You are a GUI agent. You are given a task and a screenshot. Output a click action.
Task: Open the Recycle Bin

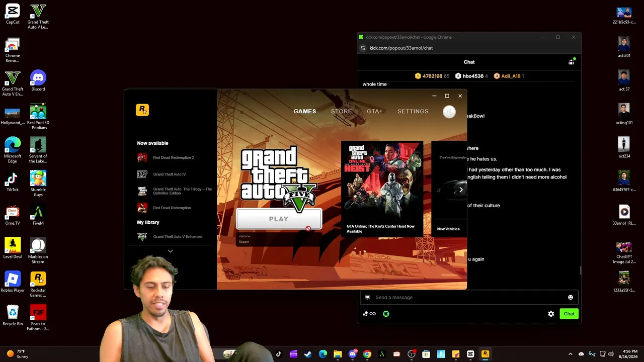click(13, 316)
